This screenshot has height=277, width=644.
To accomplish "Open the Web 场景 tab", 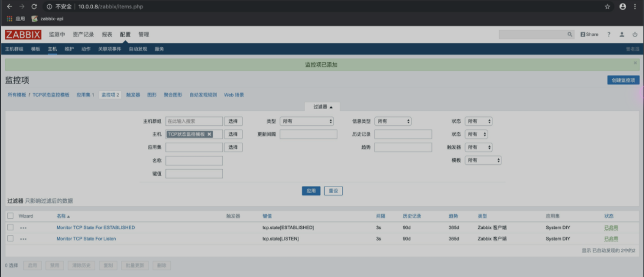I will click(x=234, y=95).
